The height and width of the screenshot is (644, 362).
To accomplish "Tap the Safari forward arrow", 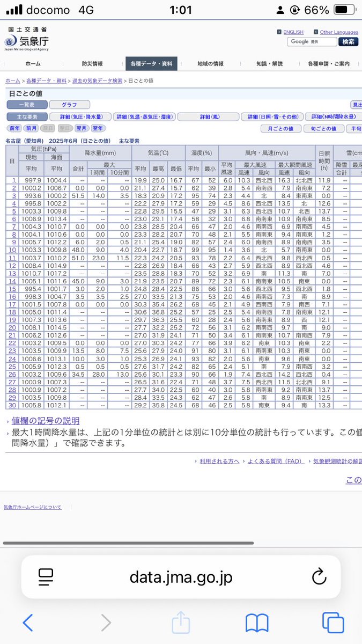I will click(106, 623).
